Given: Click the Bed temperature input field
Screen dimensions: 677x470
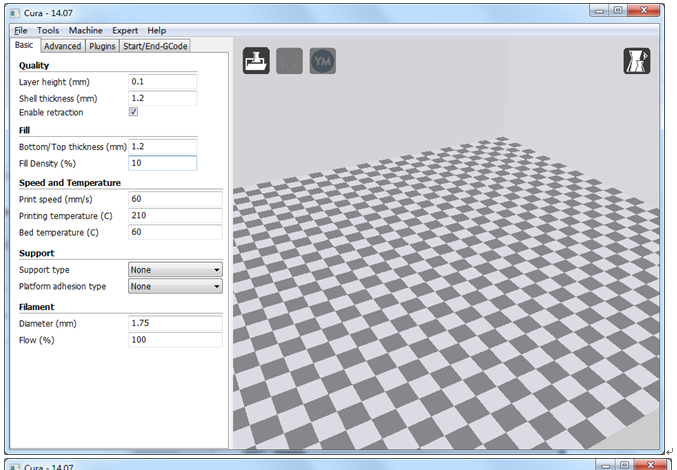Looking at the screenshot, I should pos(175,232).
